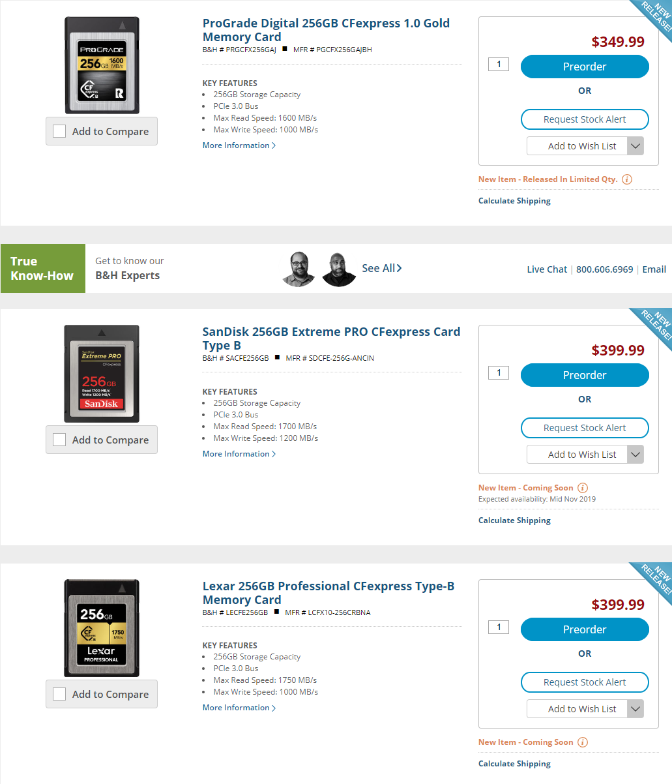This screenshot has width=672, height=784.
Task: Open Live Chat link
Action: 547,269
